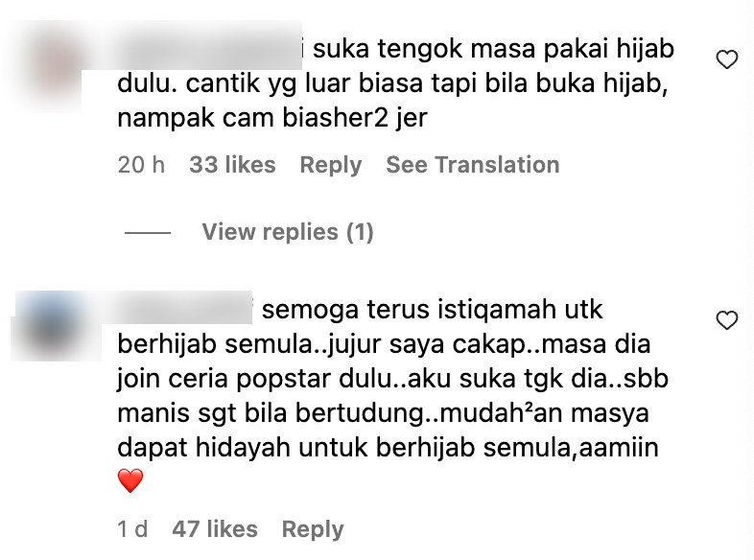754x560 pixels.
Task: Visit the blurred username before 'semoga terus'
Action: tap(184, 309)
